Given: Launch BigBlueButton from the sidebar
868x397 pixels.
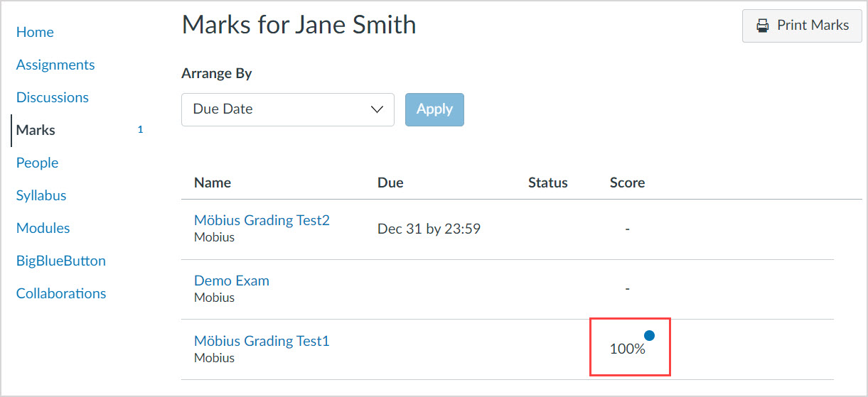Looking at the screenshot, I should click(x=61, y=261).
